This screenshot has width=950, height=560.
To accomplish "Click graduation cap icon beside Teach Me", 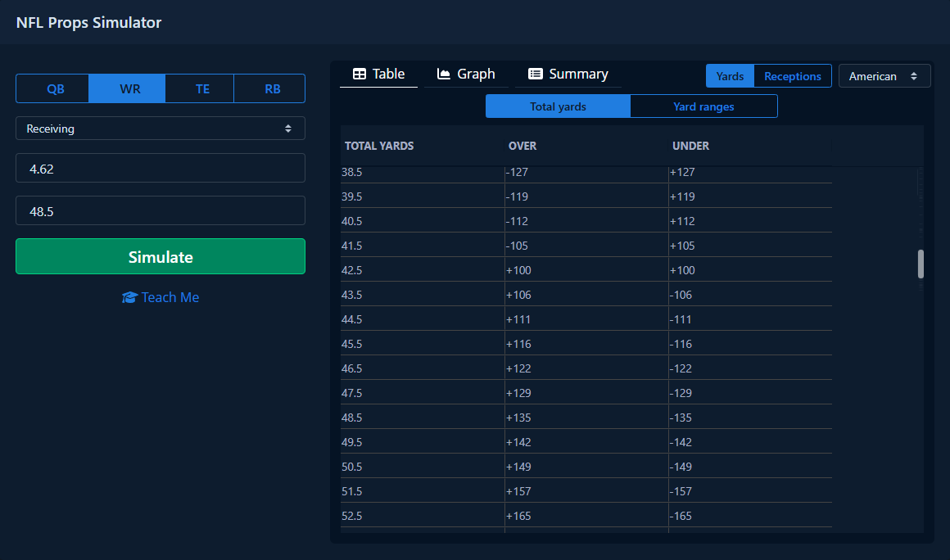I will (129, 298).
